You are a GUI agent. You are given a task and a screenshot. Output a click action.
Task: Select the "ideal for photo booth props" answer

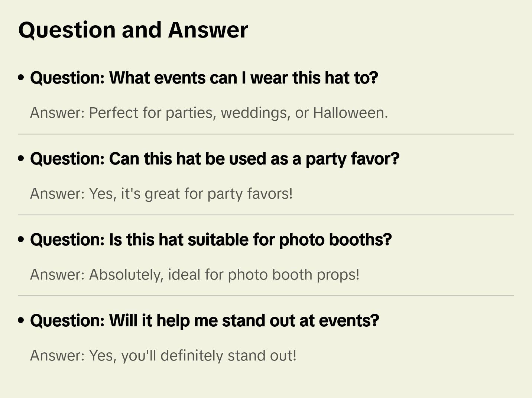coord(195,275)
